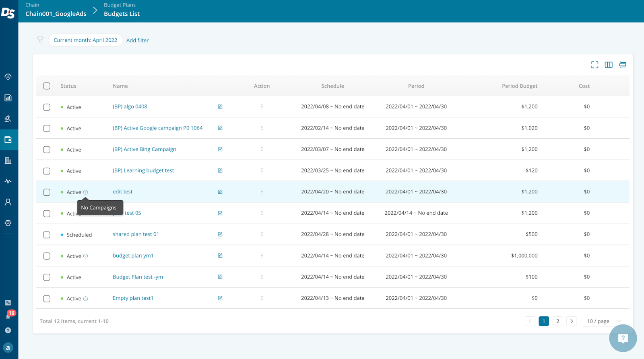The width and height of the screenshot is (644, 359).
Task: Open the user profile icon in sidebar
Action: [x=8, y=202]
